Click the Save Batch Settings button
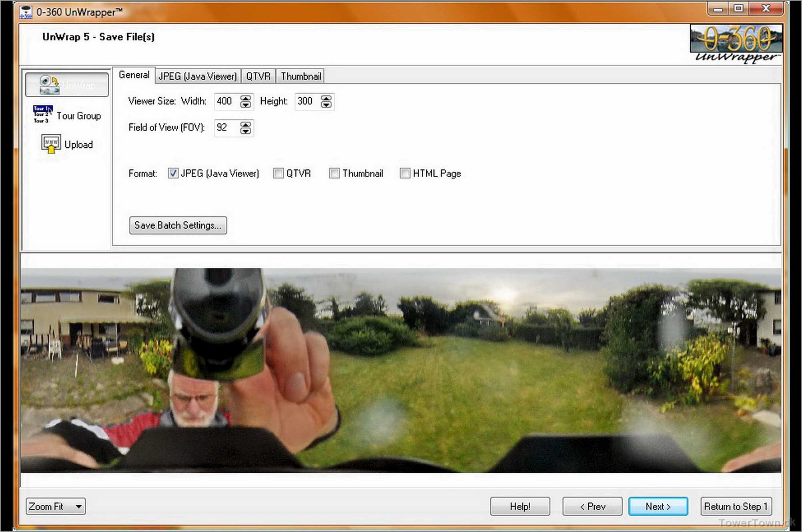 tap(178, 225)
